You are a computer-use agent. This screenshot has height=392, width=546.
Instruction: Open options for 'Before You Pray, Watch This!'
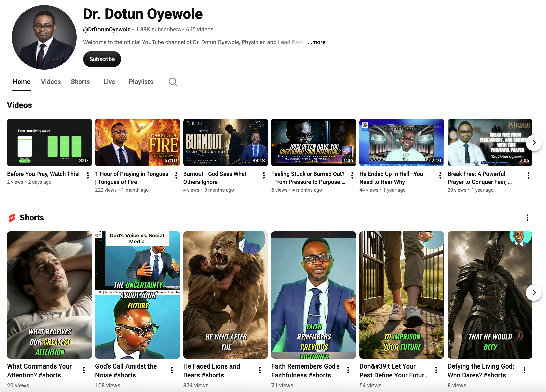pos(88,175)
